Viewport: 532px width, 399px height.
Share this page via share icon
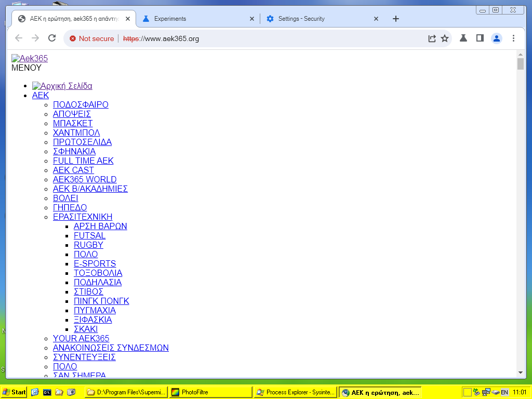pyautogui.click(x=432, y=38)
